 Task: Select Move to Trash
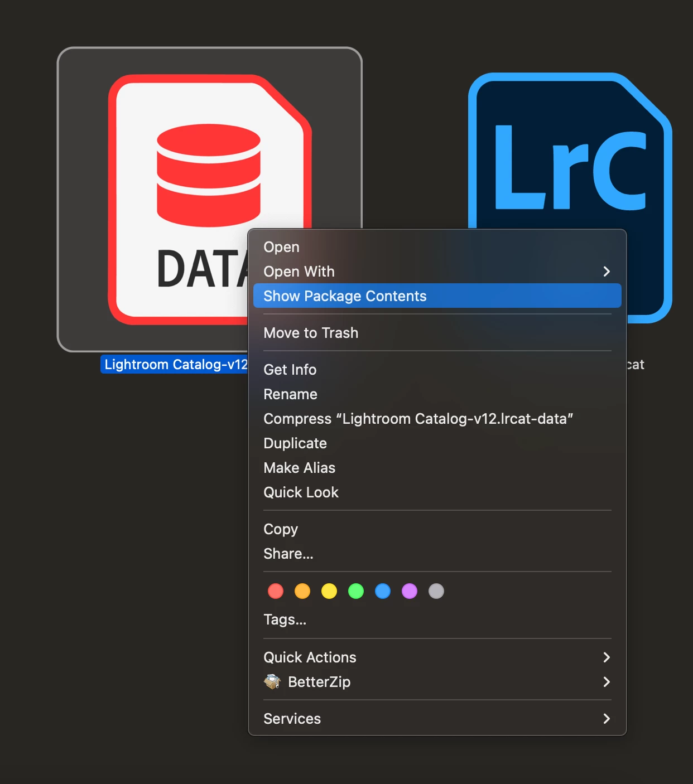(x=437, y=333)
